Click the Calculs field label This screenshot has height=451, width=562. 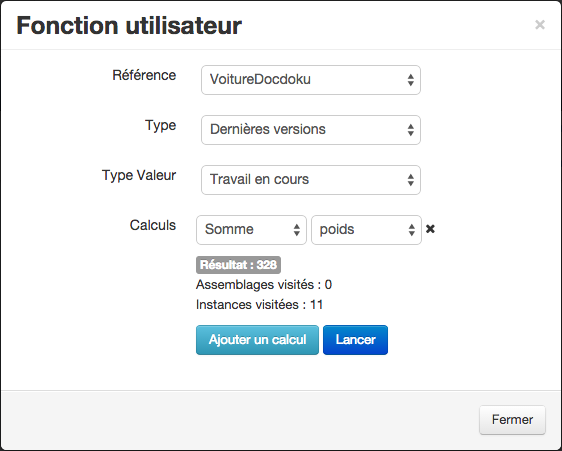[153, 225]
